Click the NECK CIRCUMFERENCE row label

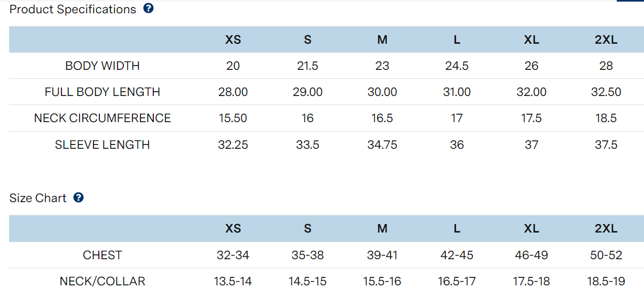[103, 118]
